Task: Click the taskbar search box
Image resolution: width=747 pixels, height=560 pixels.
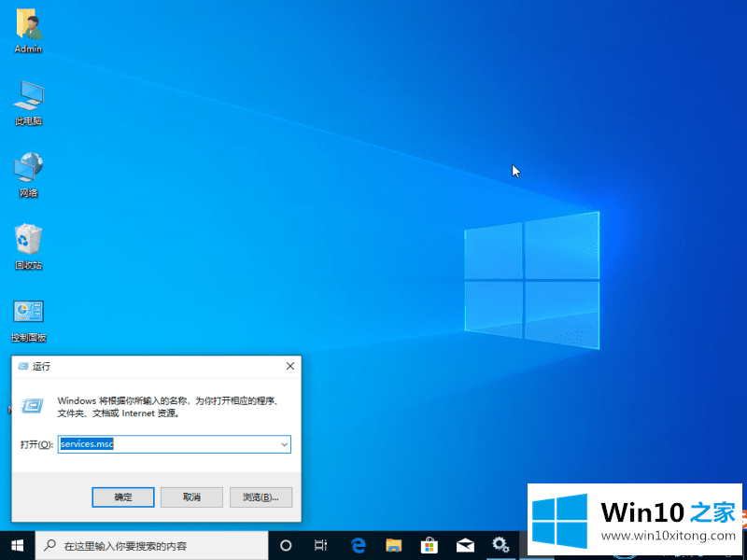Action: tap(152, 546)
